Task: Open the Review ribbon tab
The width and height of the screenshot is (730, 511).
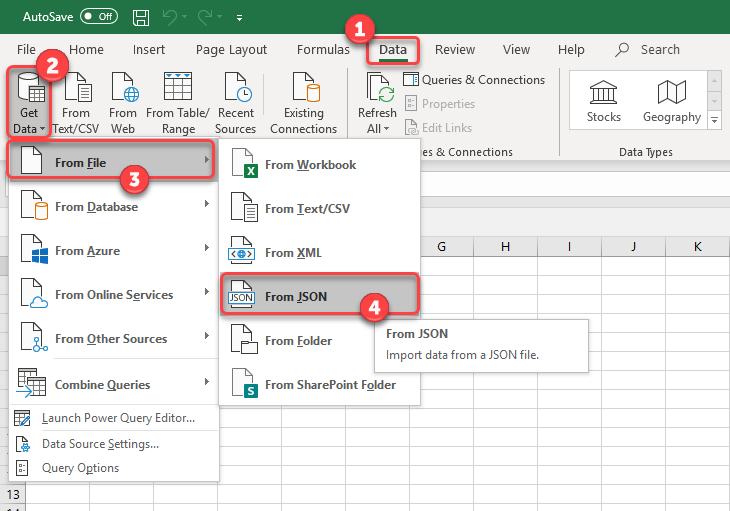Action: [455, 50]
